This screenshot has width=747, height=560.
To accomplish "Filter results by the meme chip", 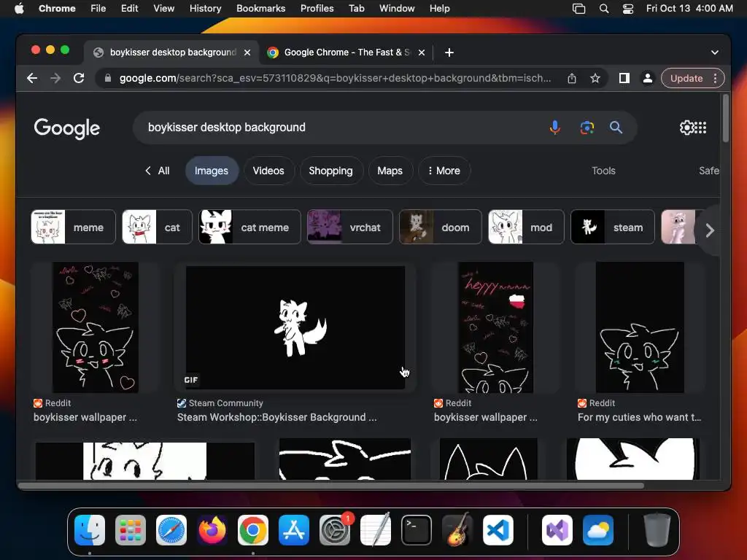I will tap(74, 227).
